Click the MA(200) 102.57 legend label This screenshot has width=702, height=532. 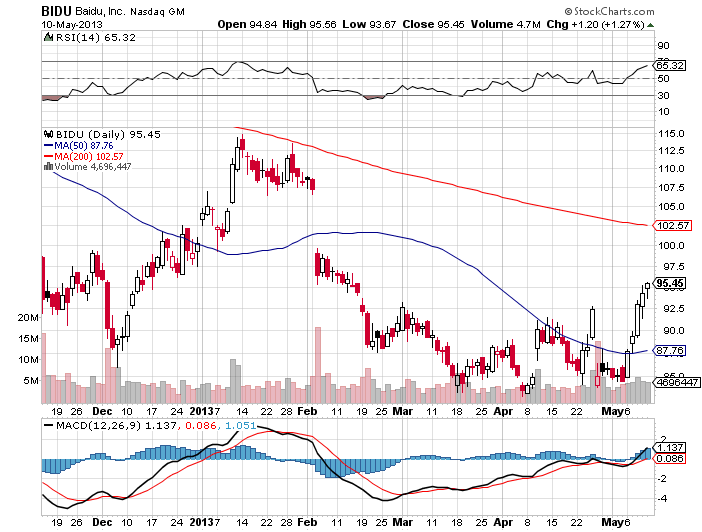pyautogui.click(x=88, y=156)
